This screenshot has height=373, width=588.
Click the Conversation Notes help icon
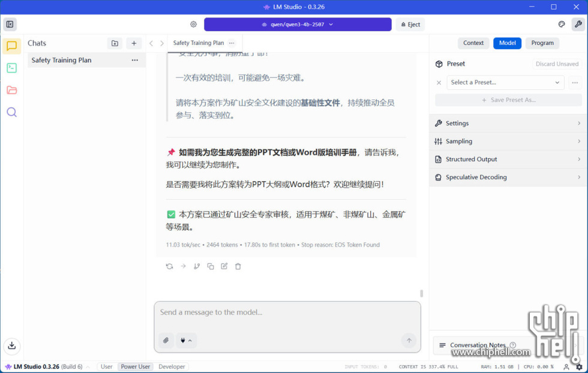pos(512,345)
